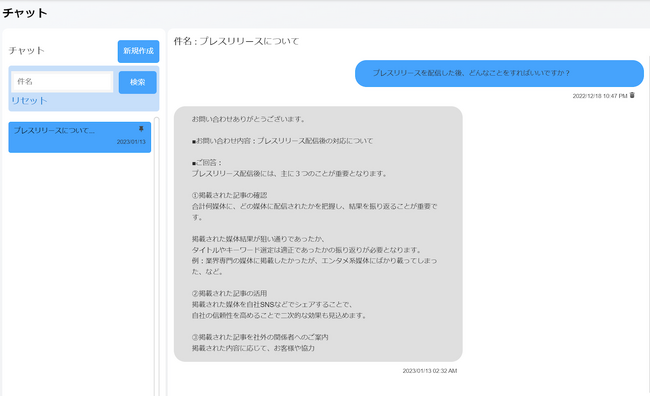Screen dimensions: 650x397
Task: Click the ①掲載された記事の確認 line in reply
Action: pyautogui.click(x=229, y=195)
